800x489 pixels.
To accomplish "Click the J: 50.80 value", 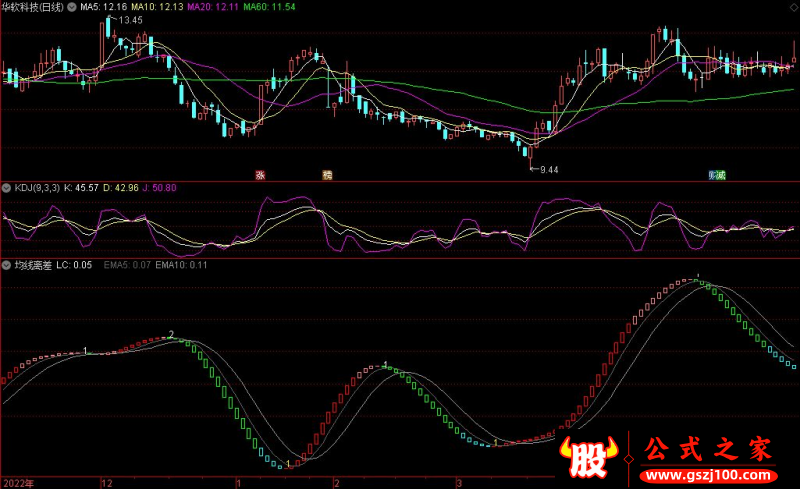I will pyautogui.click(x=159, y=188).
